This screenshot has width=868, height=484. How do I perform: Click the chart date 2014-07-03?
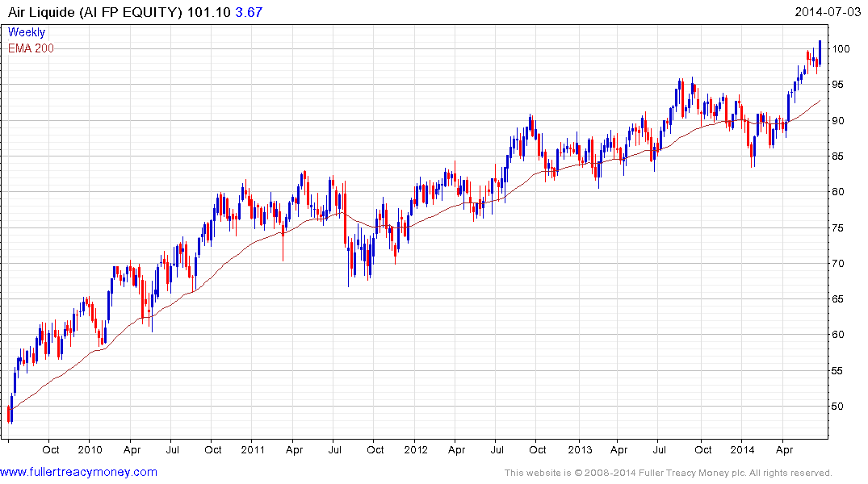pos(828,11)
